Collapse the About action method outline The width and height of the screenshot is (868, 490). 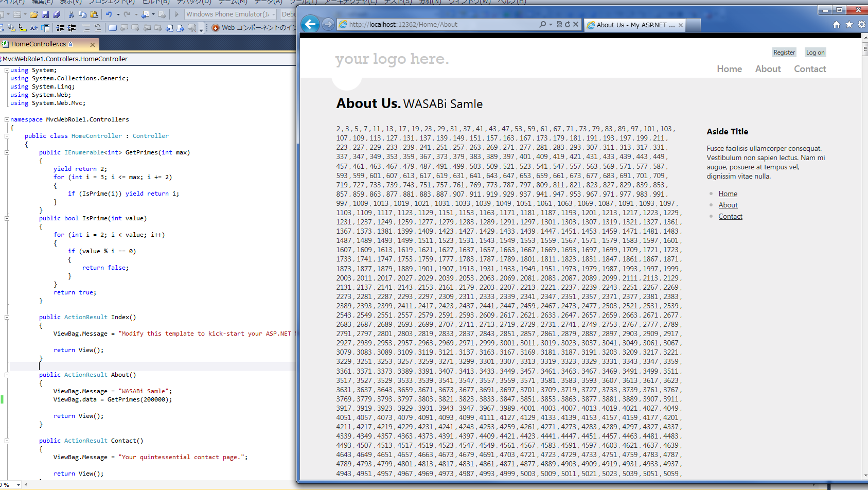7,375
